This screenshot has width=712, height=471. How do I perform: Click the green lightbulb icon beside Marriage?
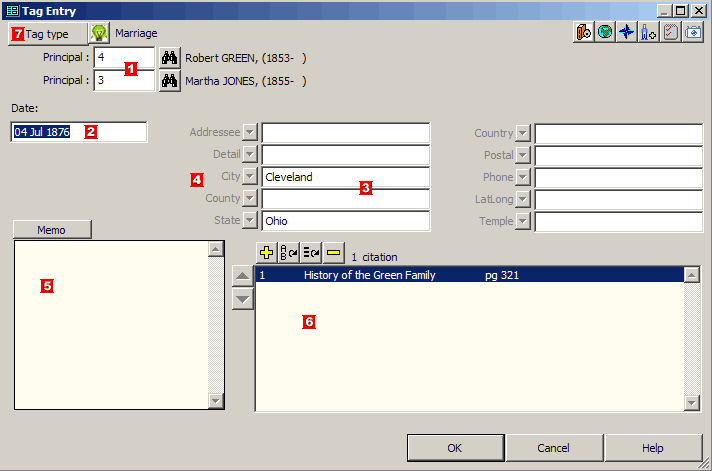(99, 33)
